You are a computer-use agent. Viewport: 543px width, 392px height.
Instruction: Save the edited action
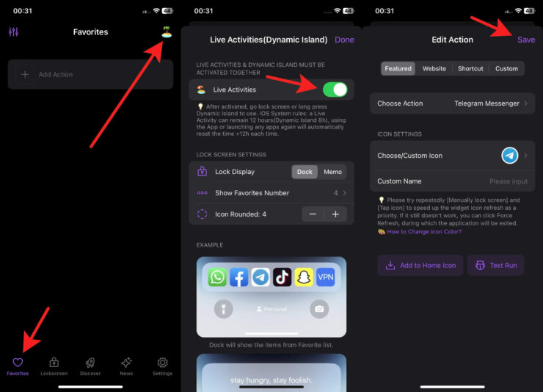pos(525,40)
